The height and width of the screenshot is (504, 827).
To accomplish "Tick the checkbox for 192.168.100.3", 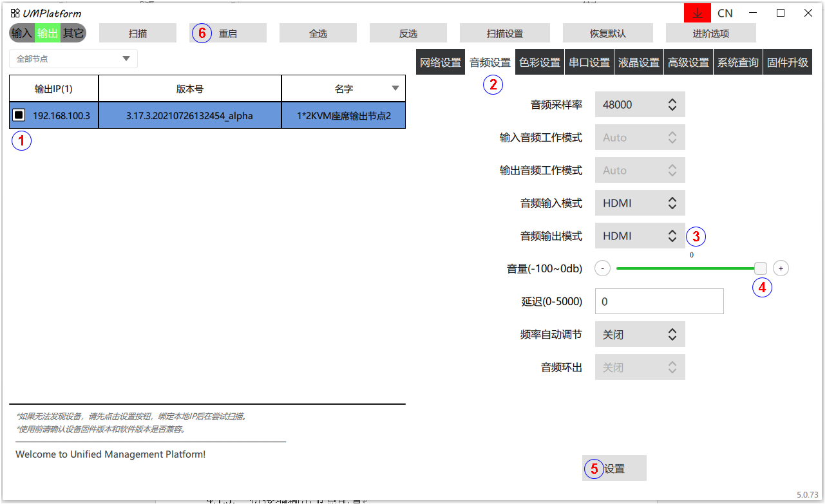I will pos(19,115).
